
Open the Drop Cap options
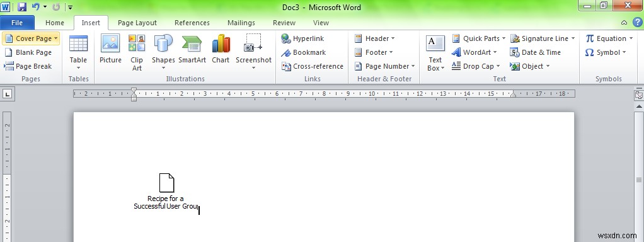point(476,67)
